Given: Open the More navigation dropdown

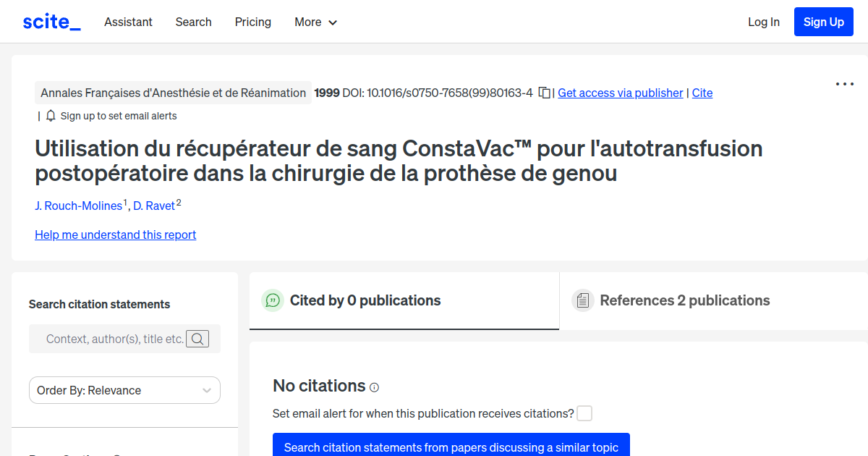Looking at the screenshot, I should (315, 22).
